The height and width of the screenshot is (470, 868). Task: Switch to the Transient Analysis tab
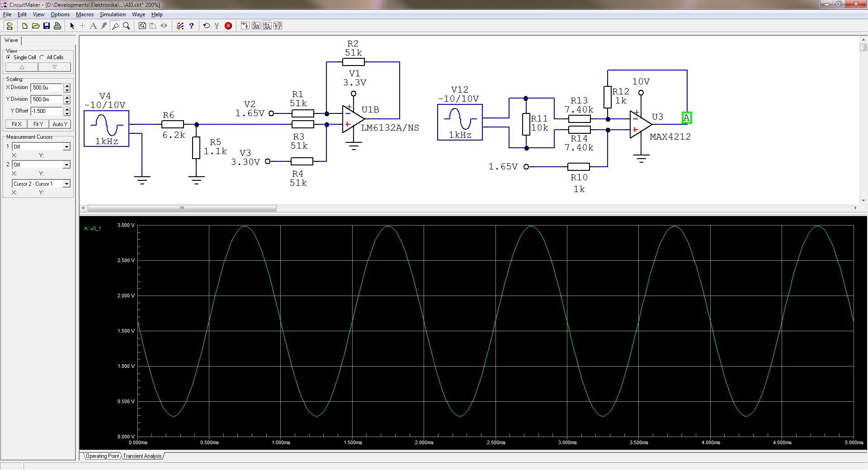[142, 456]
